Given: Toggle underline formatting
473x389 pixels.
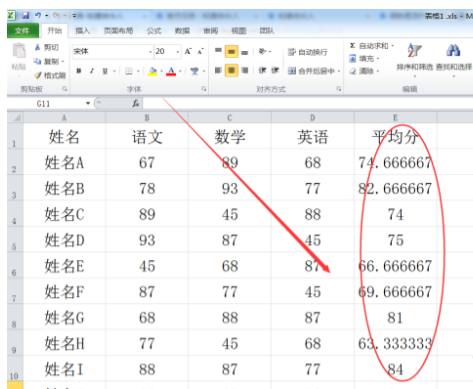Looking at the screenshot, I should click(105, 71).
